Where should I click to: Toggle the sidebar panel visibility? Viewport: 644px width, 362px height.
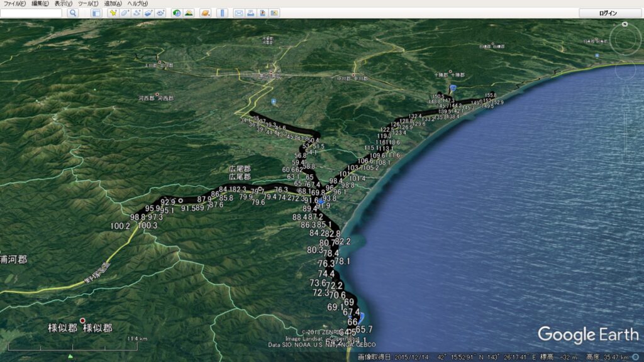(x=96, y=13)
